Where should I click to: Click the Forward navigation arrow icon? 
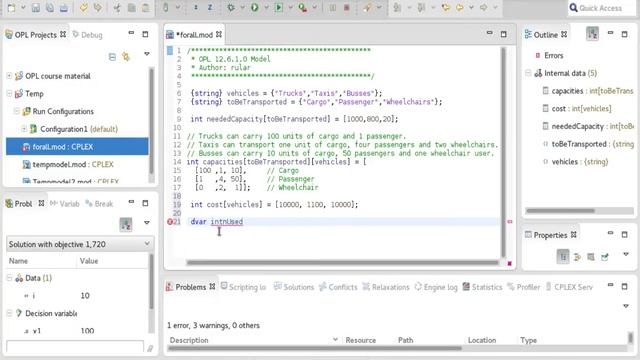point(484,7)
